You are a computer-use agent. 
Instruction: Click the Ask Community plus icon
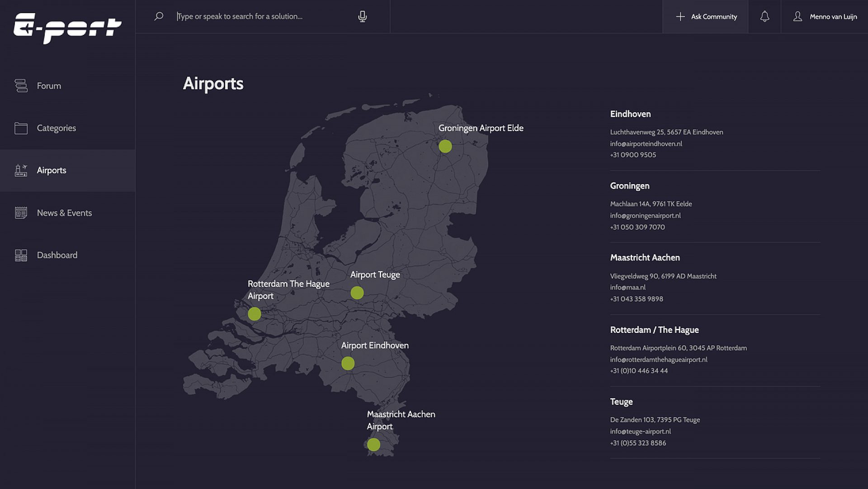[x=679, y=16]
